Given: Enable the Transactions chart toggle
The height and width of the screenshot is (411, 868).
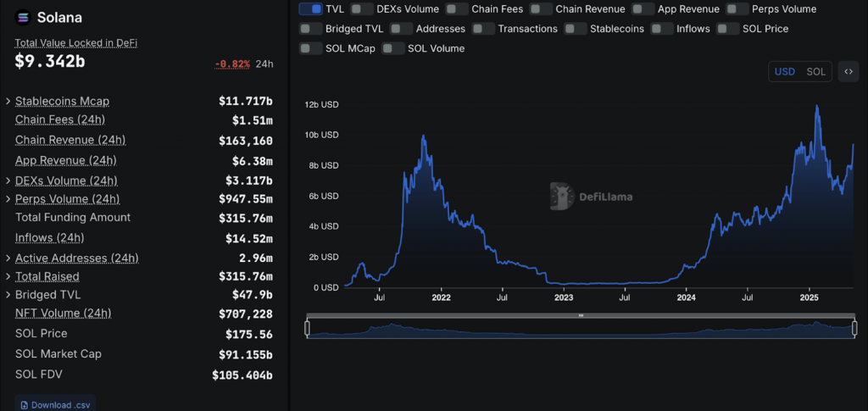Looking at the screenshot, I should [483, 29].
